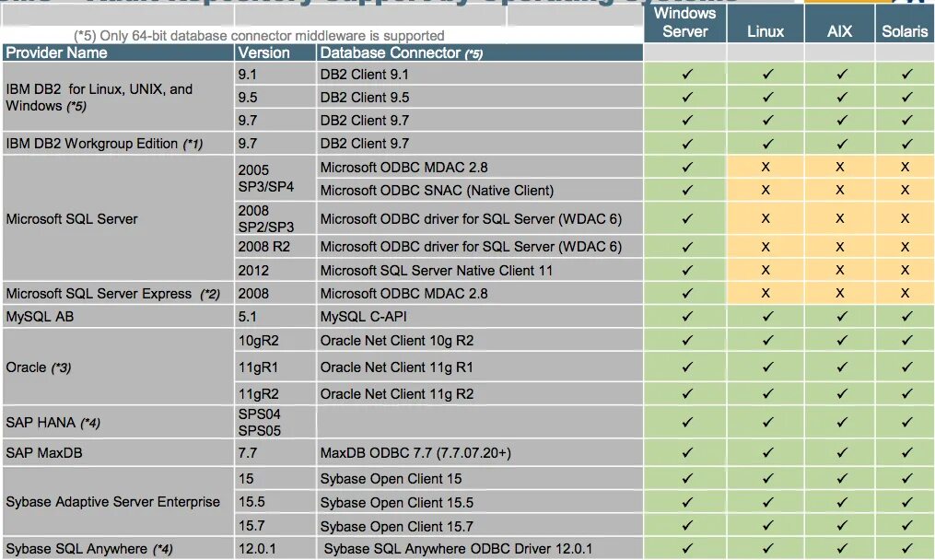
Task: Select WDAC 6 driver in 2008 R2 row
Action: (x=479, y=246)
